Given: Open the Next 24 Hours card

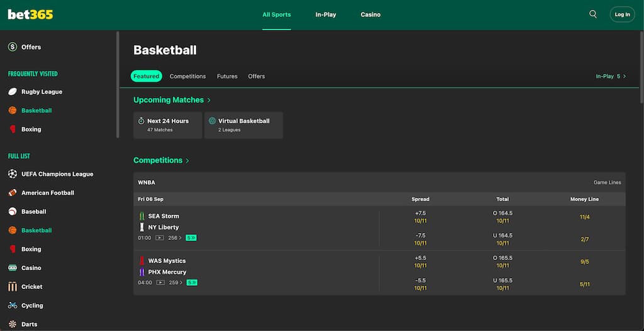Looking at the screenshot, I should pyautogui.click(x=167, y=125).
